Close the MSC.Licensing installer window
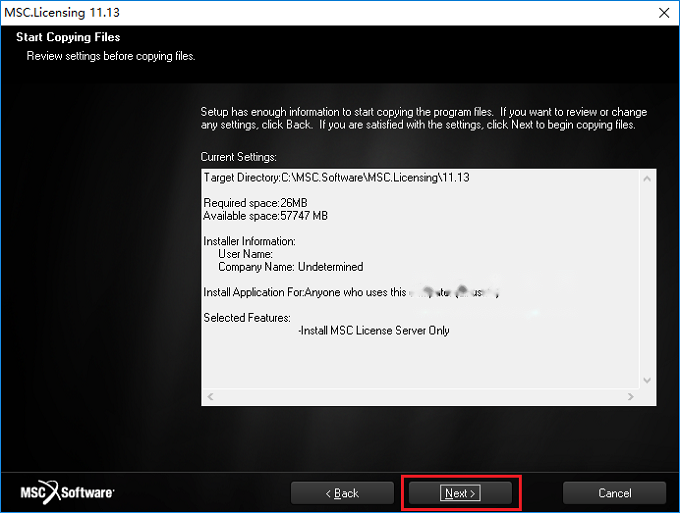The width and height of the screenshot is (680, 513). 664,13
